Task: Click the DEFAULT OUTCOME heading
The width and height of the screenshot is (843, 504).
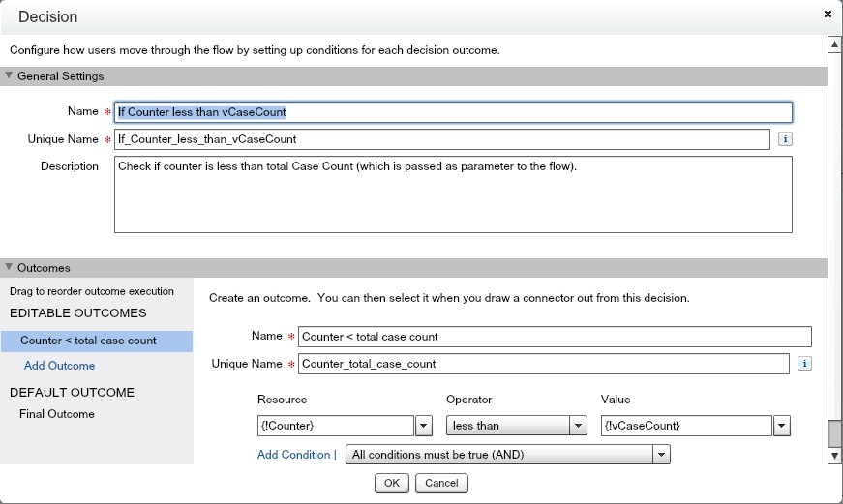Action: click(72, 392)
